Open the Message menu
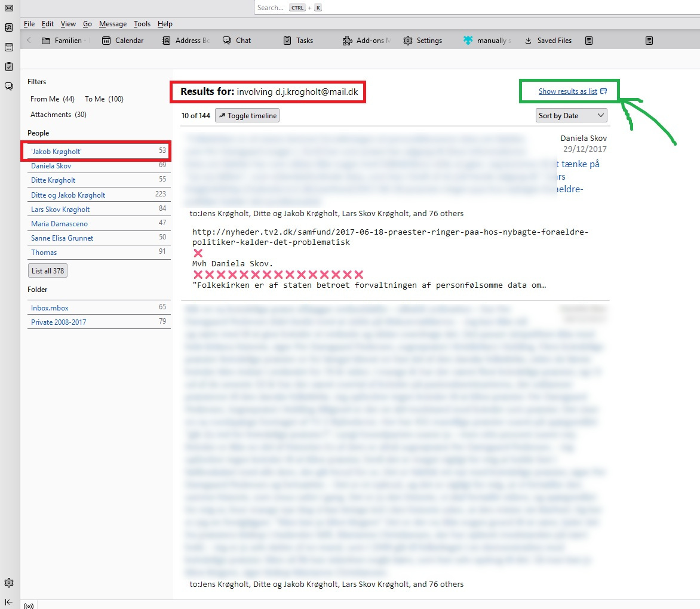 coord(113,24)
